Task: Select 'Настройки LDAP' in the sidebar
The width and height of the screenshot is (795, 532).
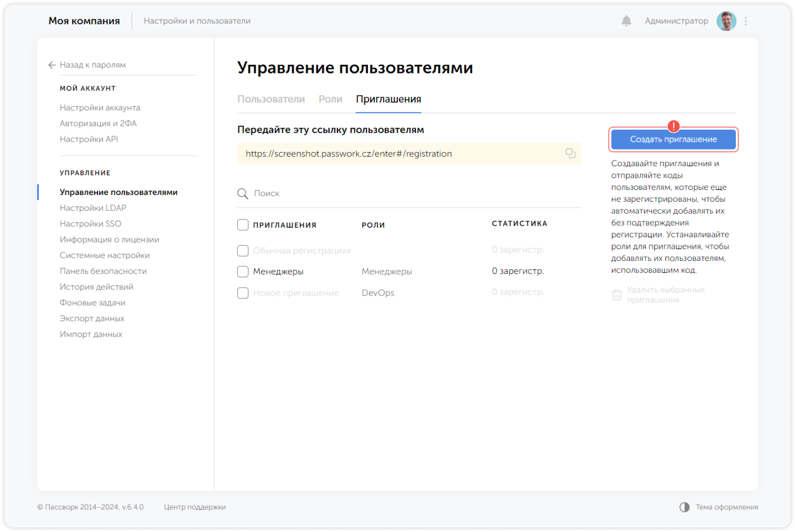Action: click(93, 208)
